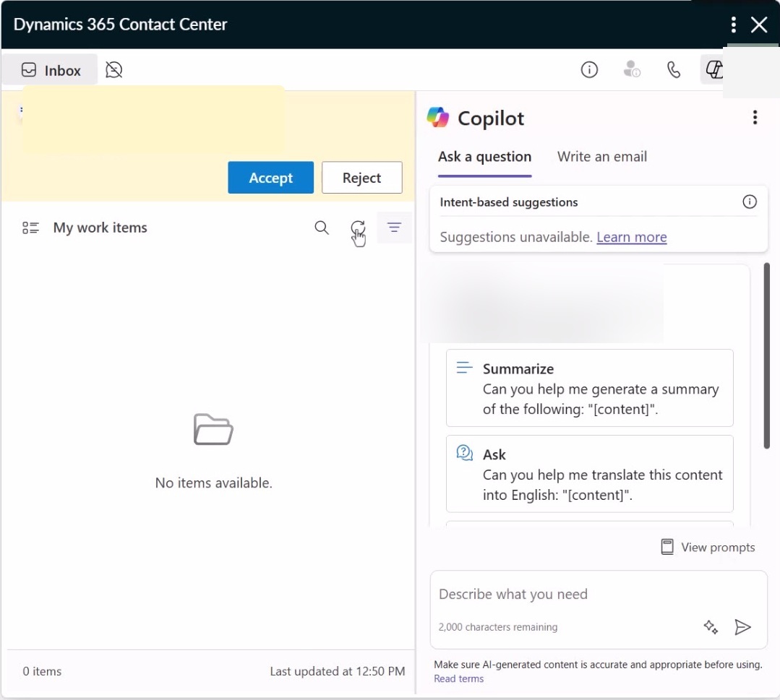This screenshot has width=780, height=700.
Task: Toggle the Copilot pane icon in toolbar
Action: click(713, 69)
